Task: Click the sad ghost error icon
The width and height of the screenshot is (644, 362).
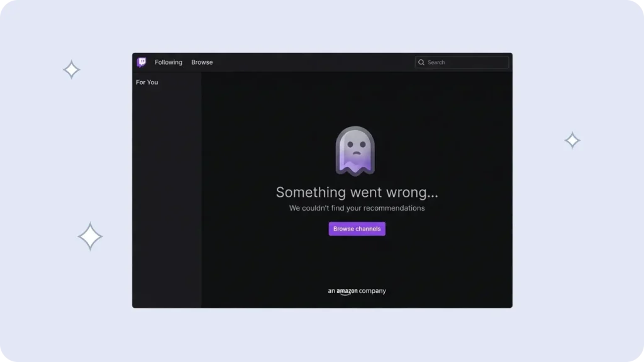Action: click(355, 151)
